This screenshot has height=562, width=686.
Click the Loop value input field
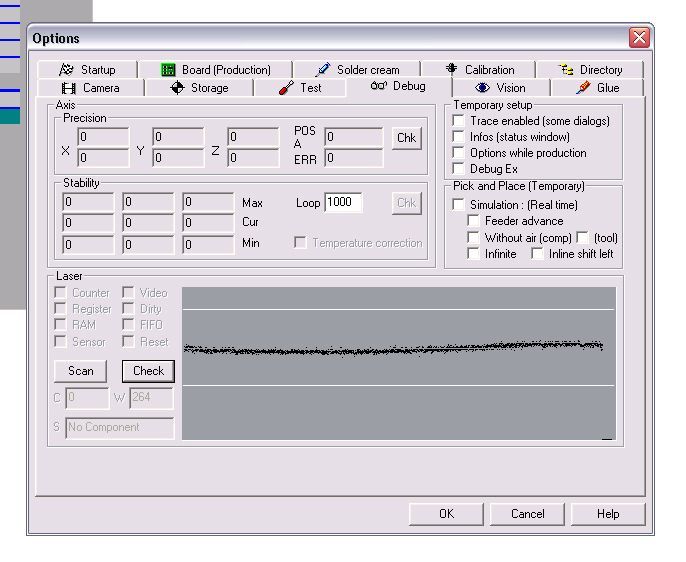click(x=343, y=202)
